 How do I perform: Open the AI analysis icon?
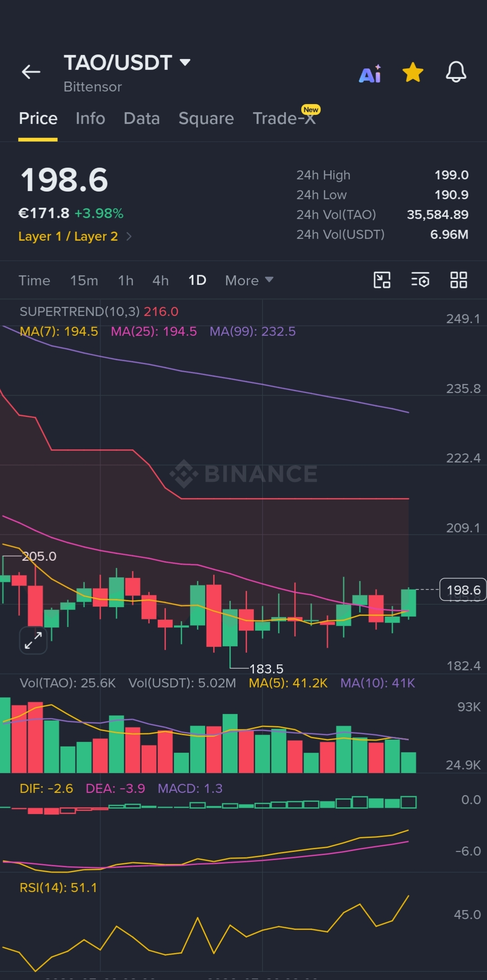point(370,74)
